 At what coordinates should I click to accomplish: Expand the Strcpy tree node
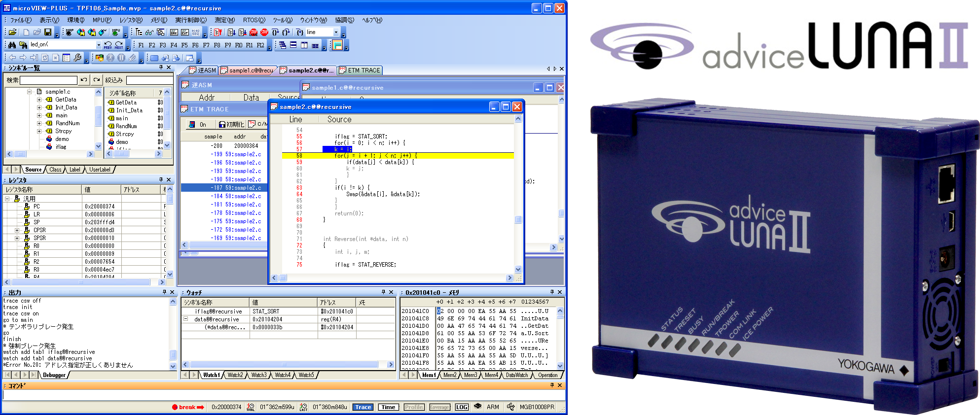(x=39, y=131)
